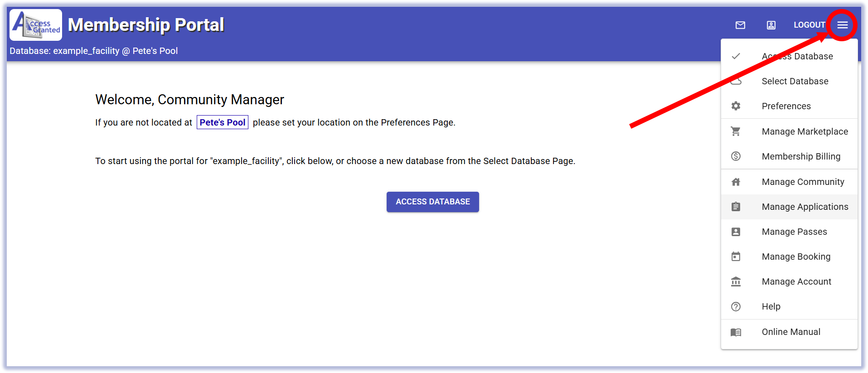Open the user profile icon in header
Image resolution: width=868 pixels, height=373 pixels.
771,25
